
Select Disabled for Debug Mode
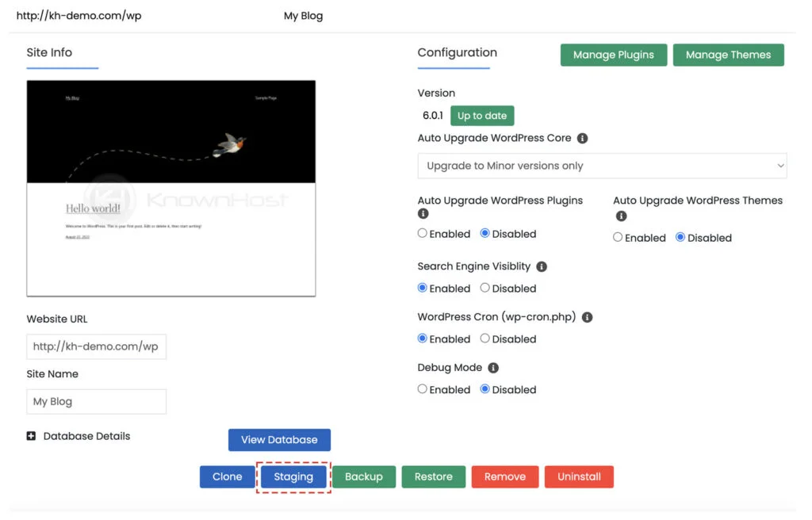(485, 389)
